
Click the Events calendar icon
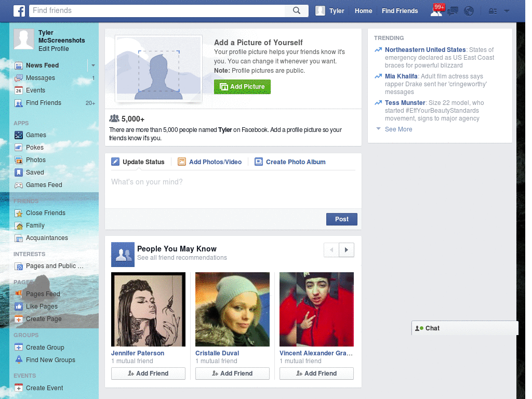coord(19,90)
